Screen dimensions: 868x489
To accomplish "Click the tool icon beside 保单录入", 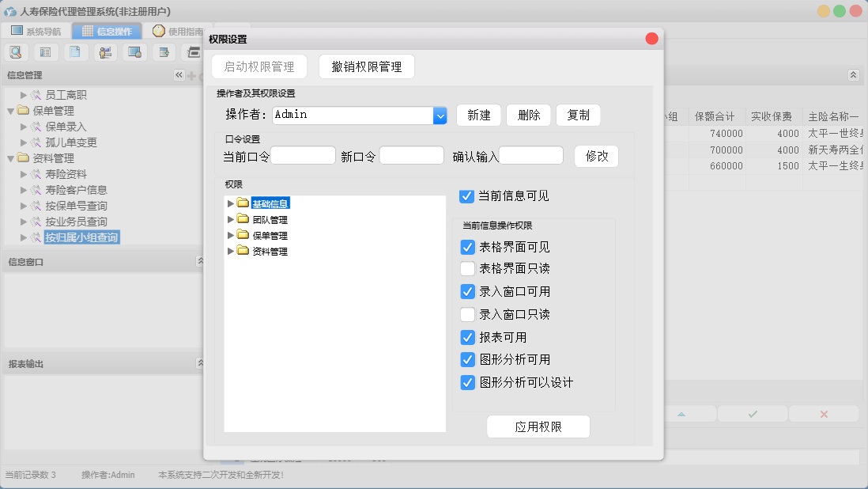I will (x=36, y=127).
